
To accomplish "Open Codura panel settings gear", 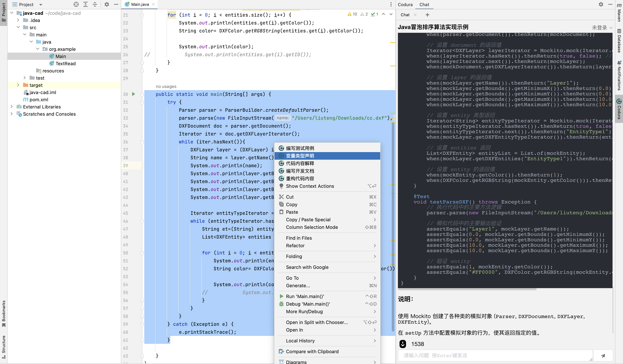I will pos(601,5).
